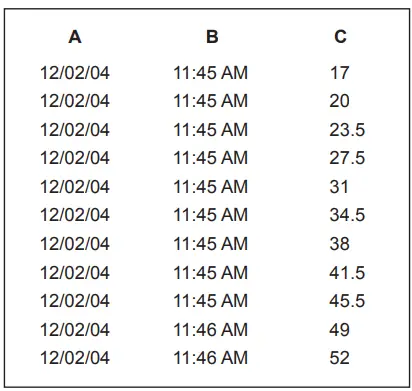Select the cell containing 41.5
412x391 pixels.
[347, 273]
